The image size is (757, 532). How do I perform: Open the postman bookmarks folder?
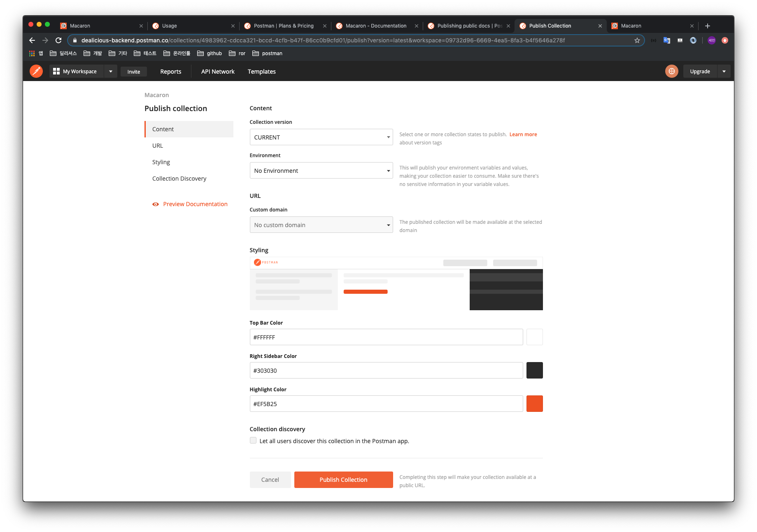[267, 53]
